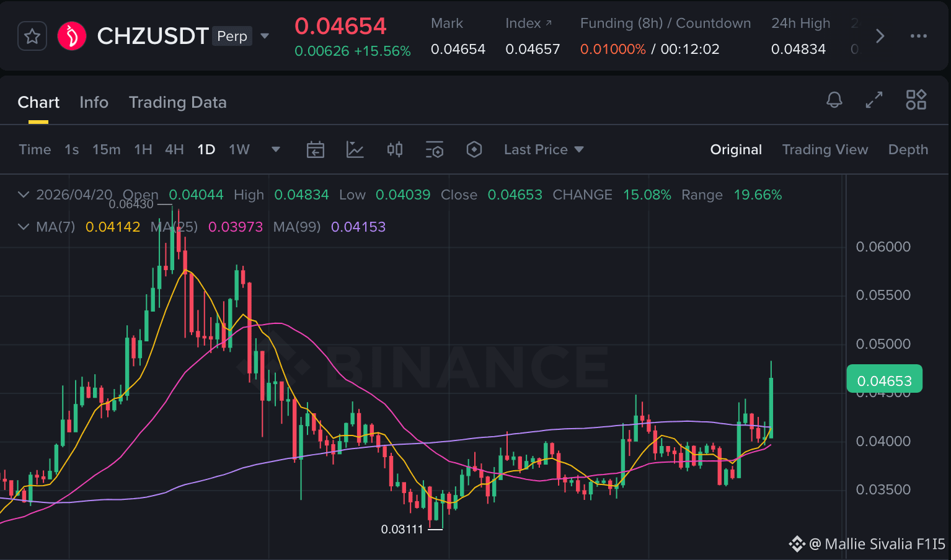Click the Open value 0.04044
This screenshot has width=951, height=560.
(x=196, y=195)
